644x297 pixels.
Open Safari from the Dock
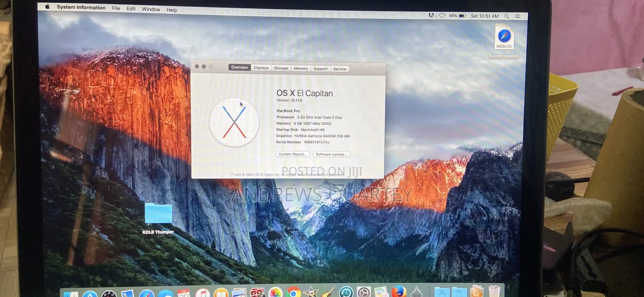pos(147,294)
